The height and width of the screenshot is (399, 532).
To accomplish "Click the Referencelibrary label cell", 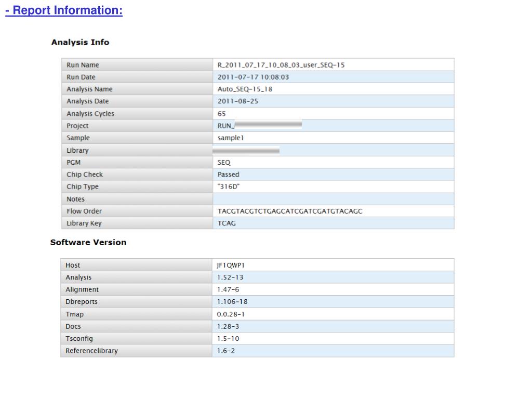I will (137, 351).
